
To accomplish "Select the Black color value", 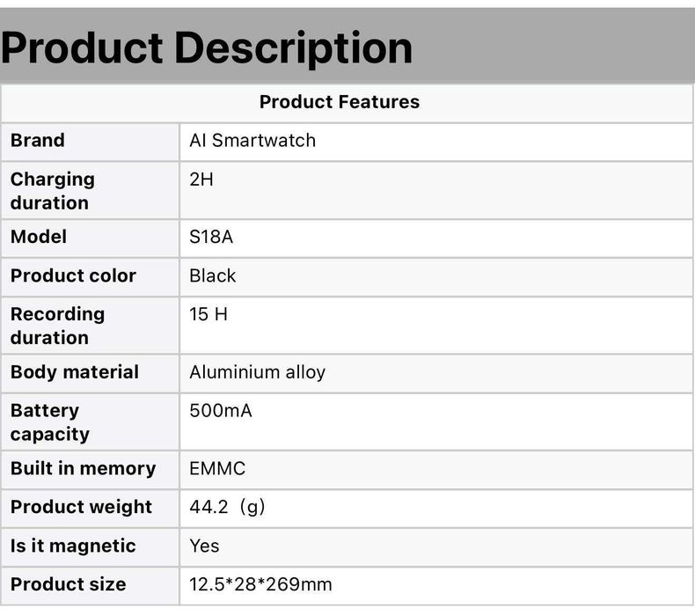I will [213, 275].
